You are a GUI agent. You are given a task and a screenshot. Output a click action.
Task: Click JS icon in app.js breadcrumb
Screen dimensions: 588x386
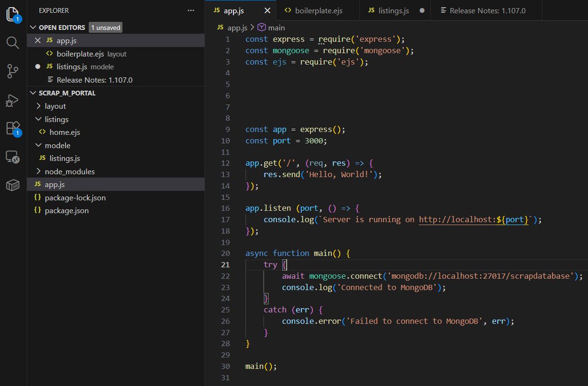coord(221,27)
